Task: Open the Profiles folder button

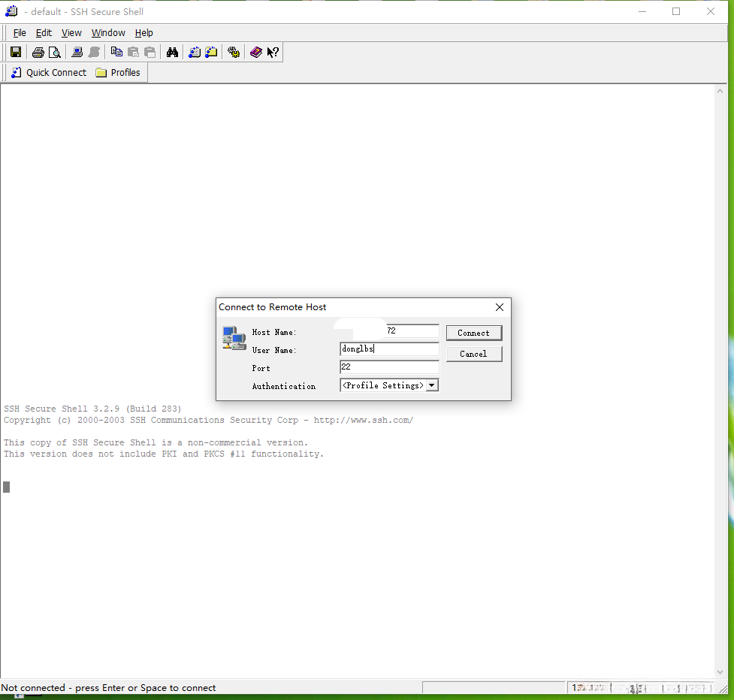Action: pyautogui.click(x=118, y=73)
